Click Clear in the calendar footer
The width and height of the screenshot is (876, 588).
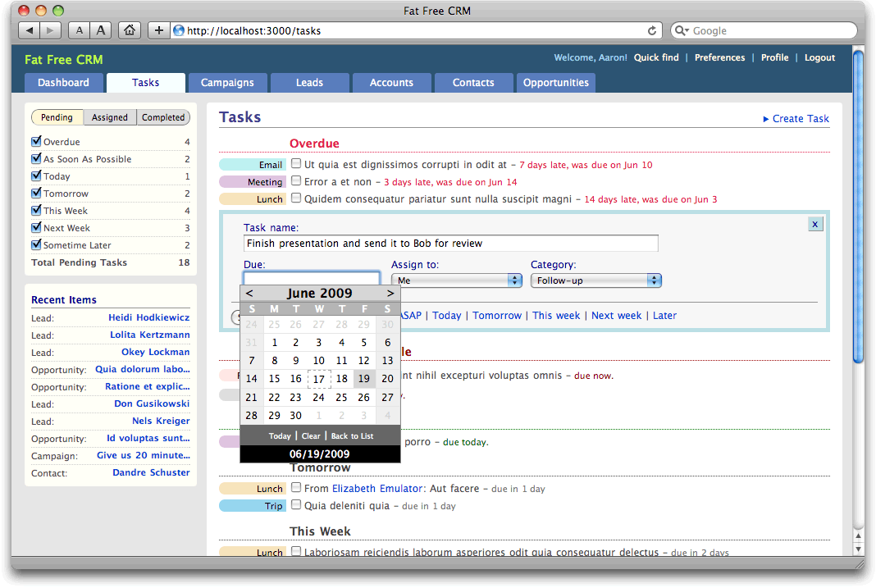[310, 436]
